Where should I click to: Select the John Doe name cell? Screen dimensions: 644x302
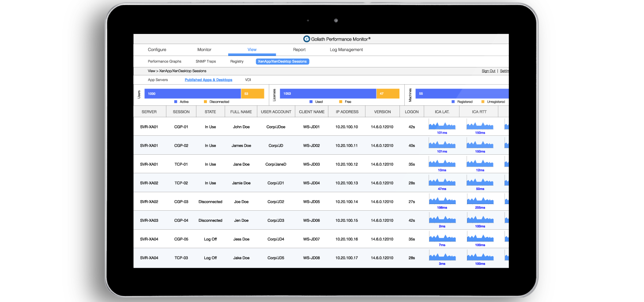(x=241, y=127)
